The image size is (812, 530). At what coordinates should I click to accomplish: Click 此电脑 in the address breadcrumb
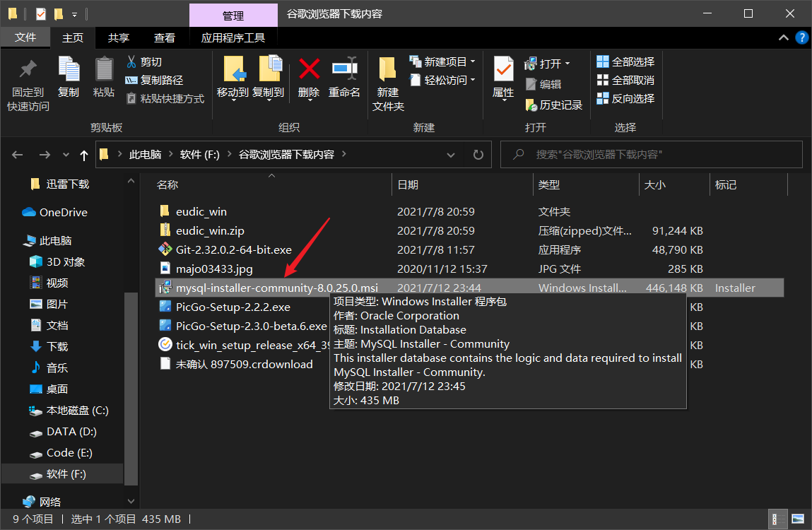click(x=145, y=154)
